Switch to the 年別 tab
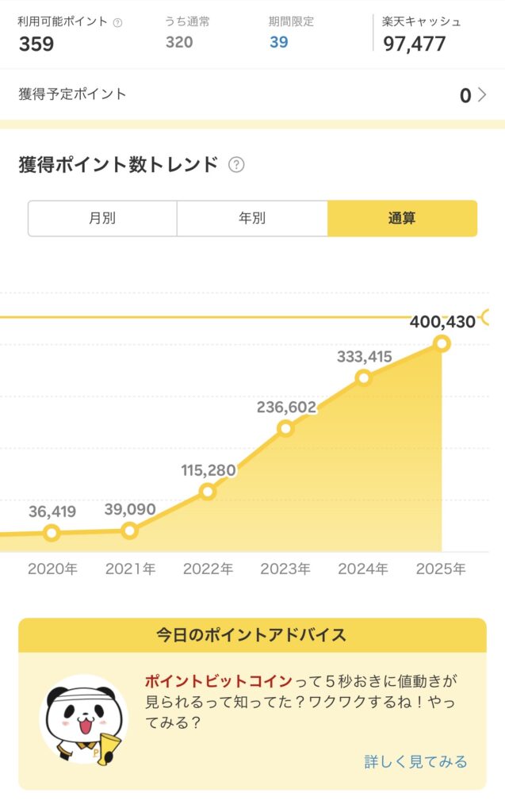 point(252,218)
